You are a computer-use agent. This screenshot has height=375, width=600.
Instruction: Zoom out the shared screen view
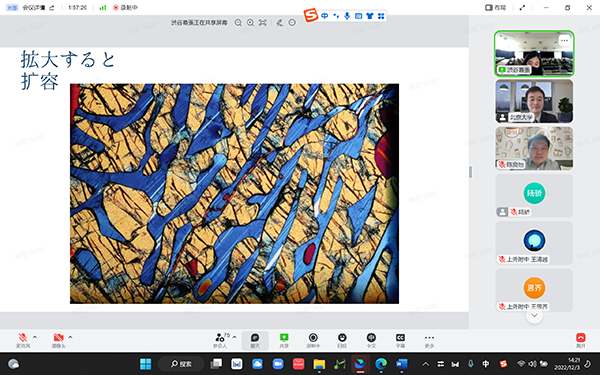point(238,23)
